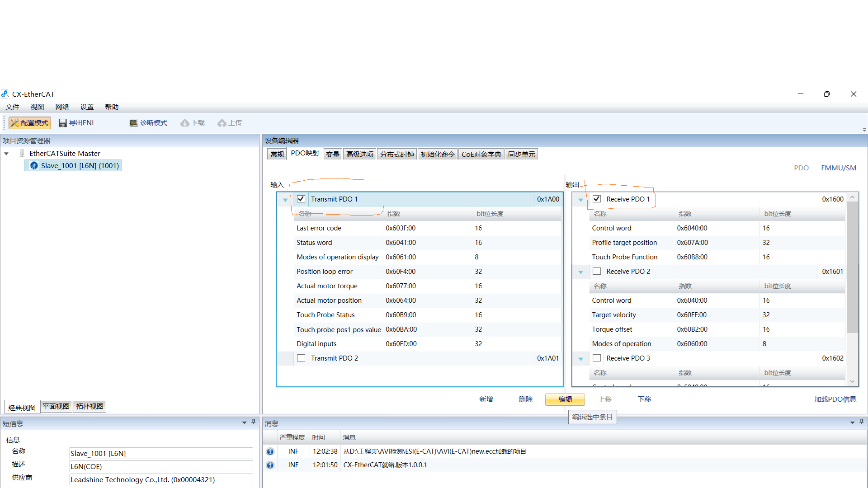Select the Slave_1001 device icon in the tree

[34, 166]
